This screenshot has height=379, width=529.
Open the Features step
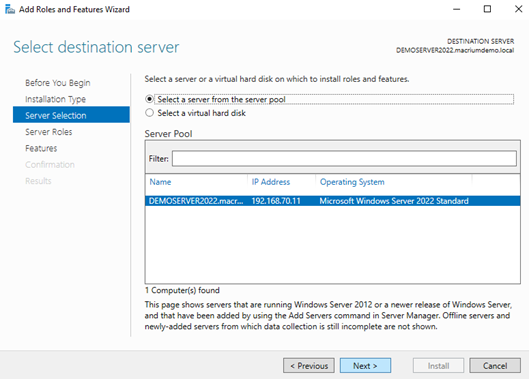(x=41, y=148)
